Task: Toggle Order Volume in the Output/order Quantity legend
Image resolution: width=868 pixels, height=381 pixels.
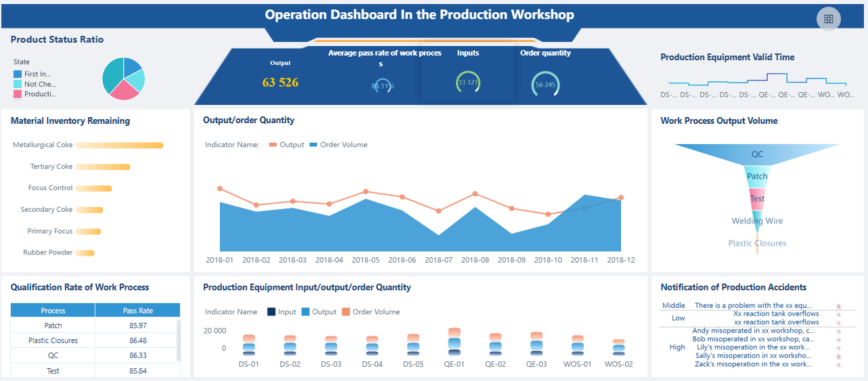Action: pos(338,145)
